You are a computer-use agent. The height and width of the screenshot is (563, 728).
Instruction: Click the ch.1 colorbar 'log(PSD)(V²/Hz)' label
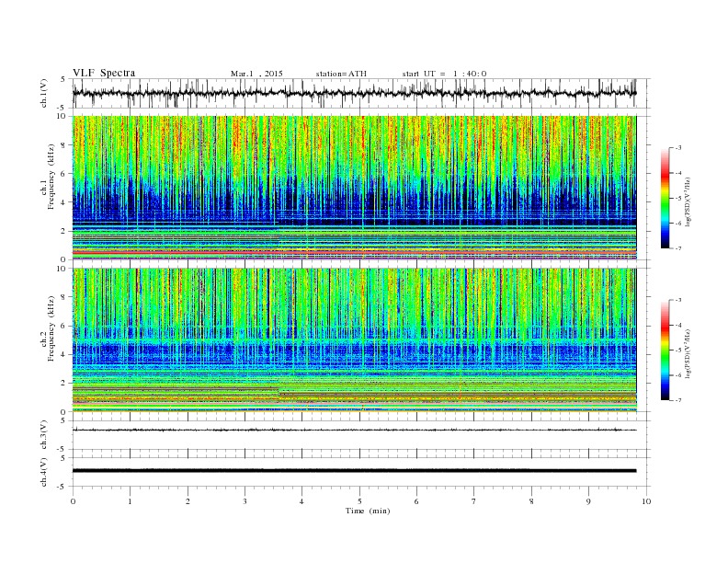tap(688, 201)
